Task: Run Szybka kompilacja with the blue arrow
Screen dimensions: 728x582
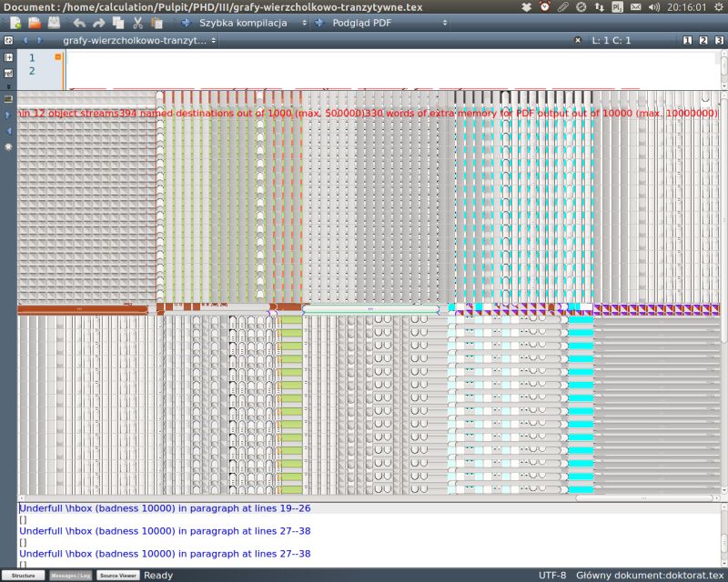Action: (187, 25)
